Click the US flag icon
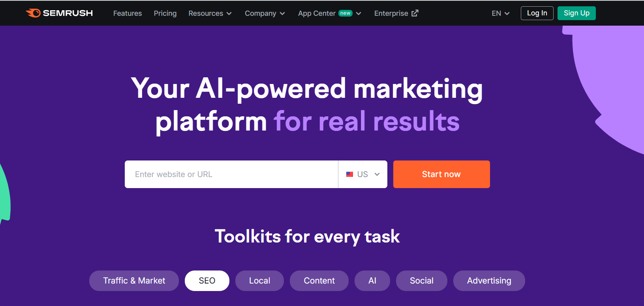Viewport: 644px width, 306px height. 349,174
